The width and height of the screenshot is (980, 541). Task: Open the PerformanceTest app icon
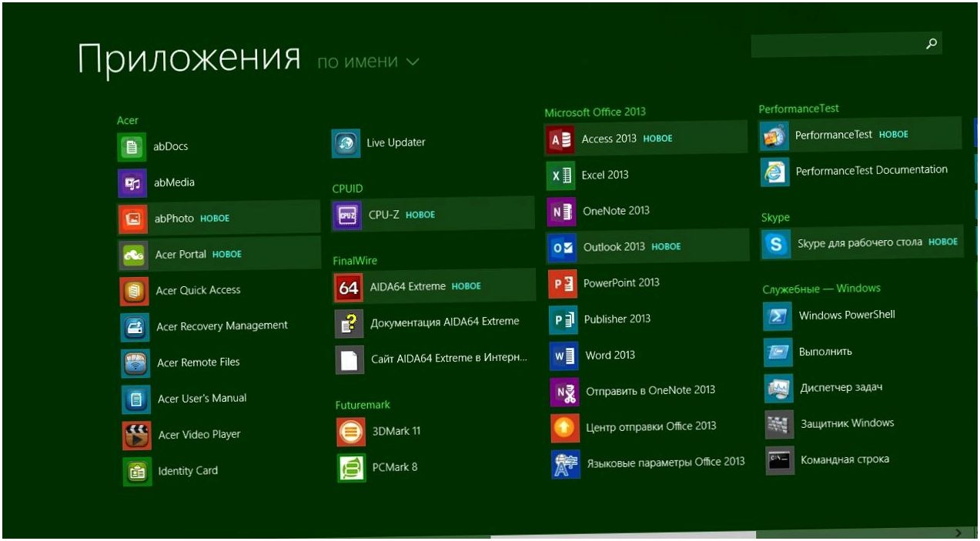(x=774, y=136)
